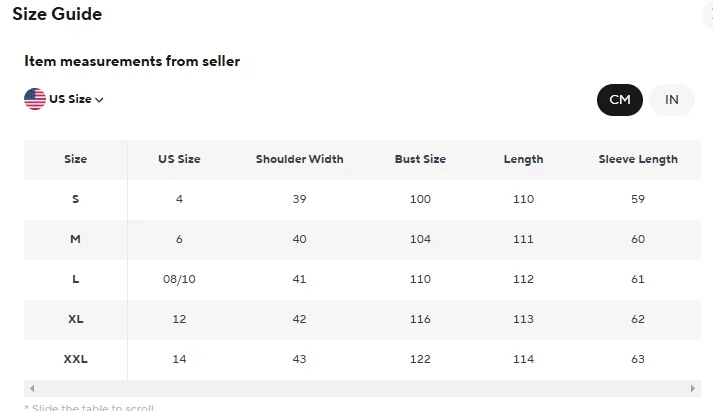Close the Size Guide dialog
Viewport: 713px width, 411px height.
709,14
